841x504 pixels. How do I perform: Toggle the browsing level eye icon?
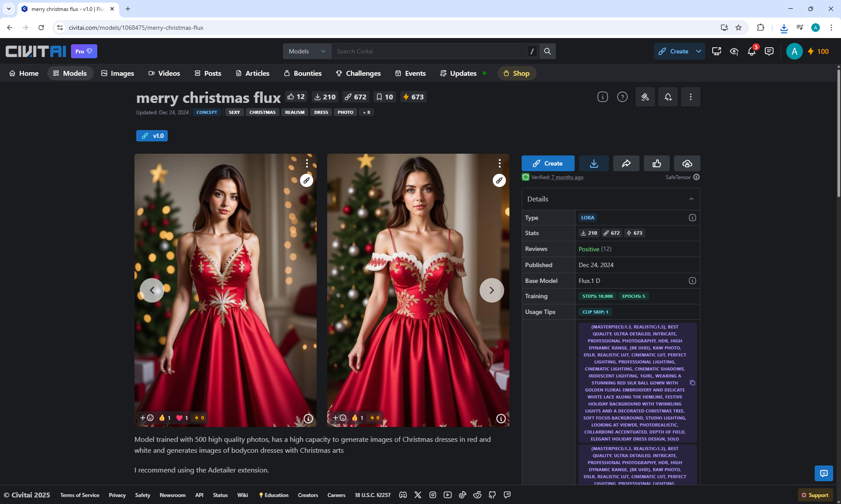pos(734,51)
